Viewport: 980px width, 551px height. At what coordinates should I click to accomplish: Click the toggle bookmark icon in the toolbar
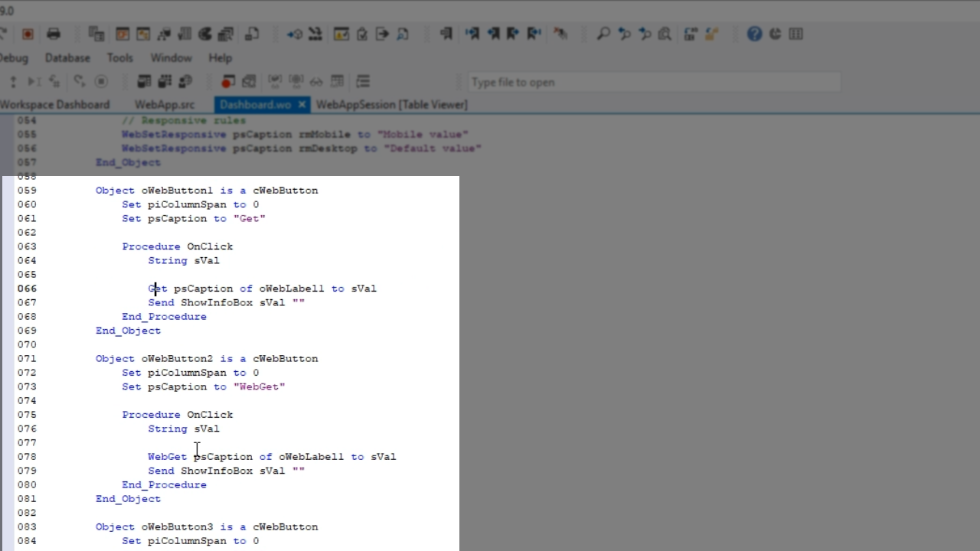[446, 34]
